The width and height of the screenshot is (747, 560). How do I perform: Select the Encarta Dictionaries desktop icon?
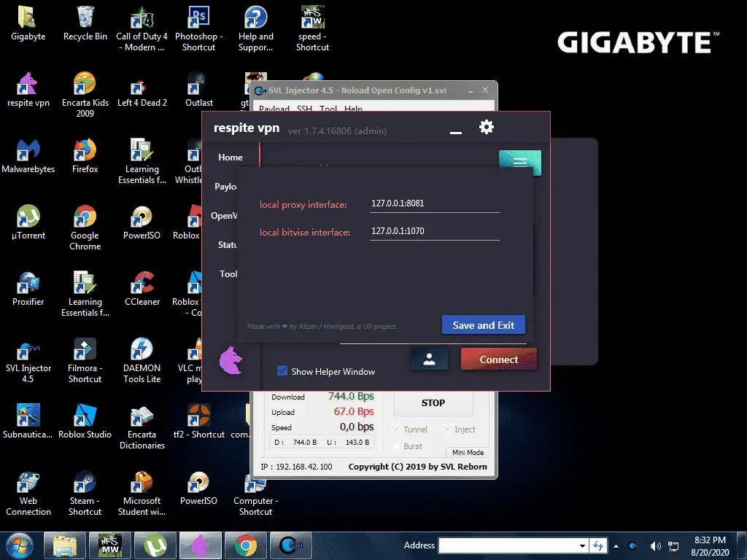142,427
